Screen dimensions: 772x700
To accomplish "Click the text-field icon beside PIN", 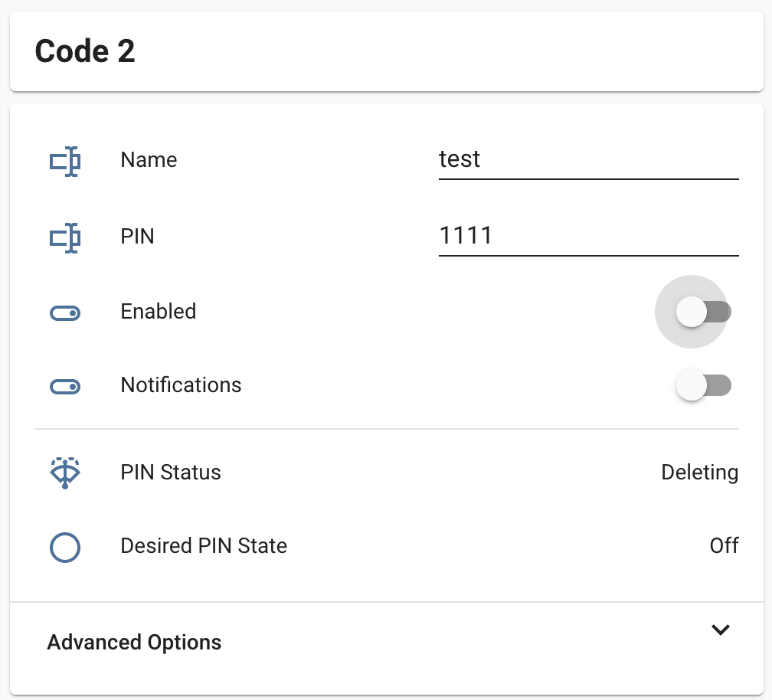I will click(x=65, y=237).
